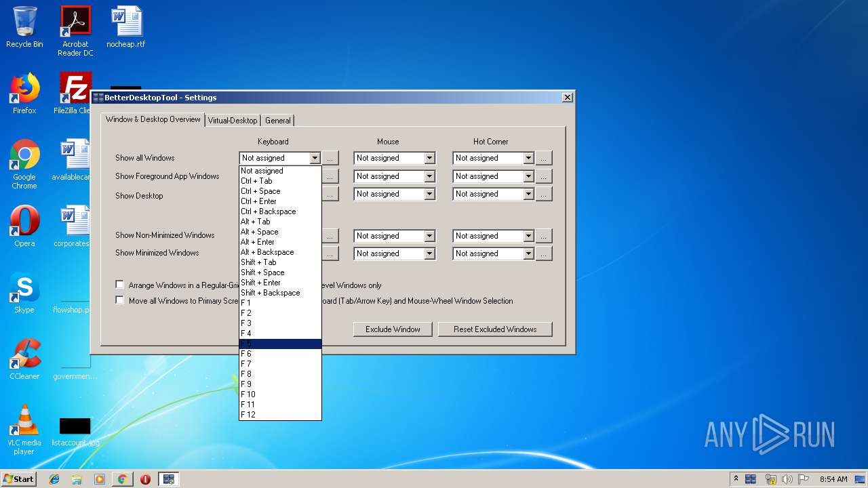Click BetterDesktopTool taskbar button
Image resolution: width=868 pixels, height=488 pixels.
[x=169, y=479]
